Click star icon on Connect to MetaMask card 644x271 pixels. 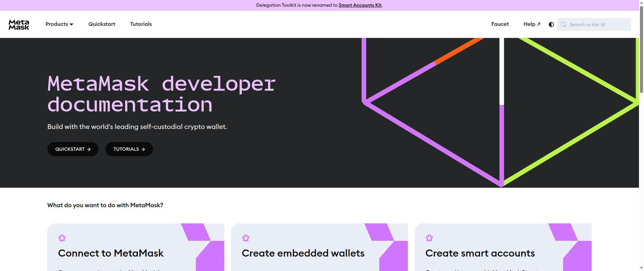(x=62, y=238)
